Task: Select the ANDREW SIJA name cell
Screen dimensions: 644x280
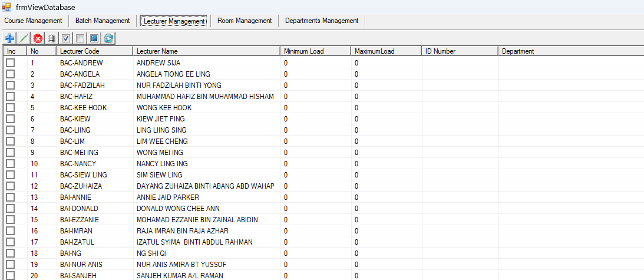Action: 207,63
